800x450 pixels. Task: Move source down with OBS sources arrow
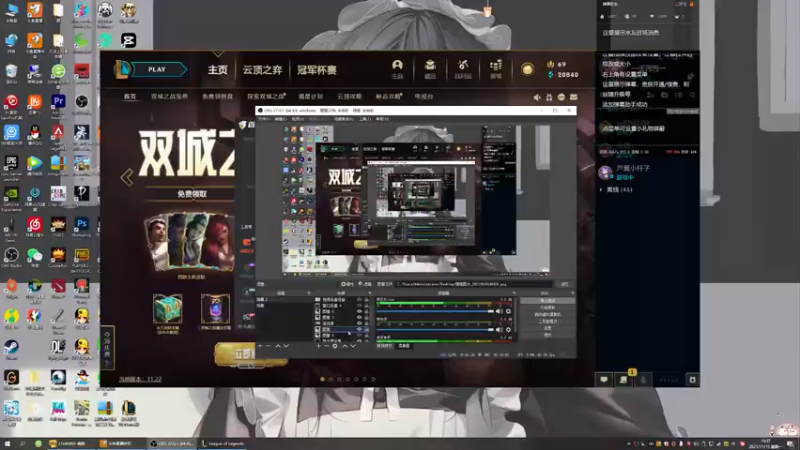[x=353, y=346]
